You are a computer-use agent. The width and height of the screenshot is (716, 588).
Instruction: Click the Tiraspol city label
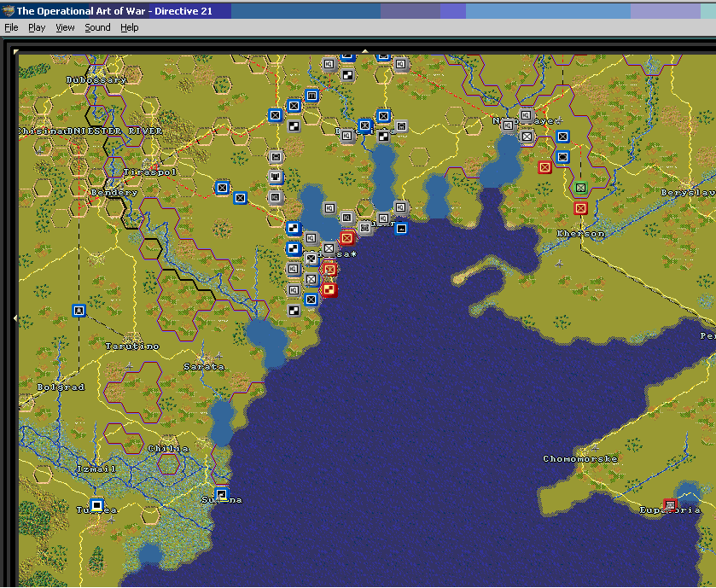(x=150, y=172)
